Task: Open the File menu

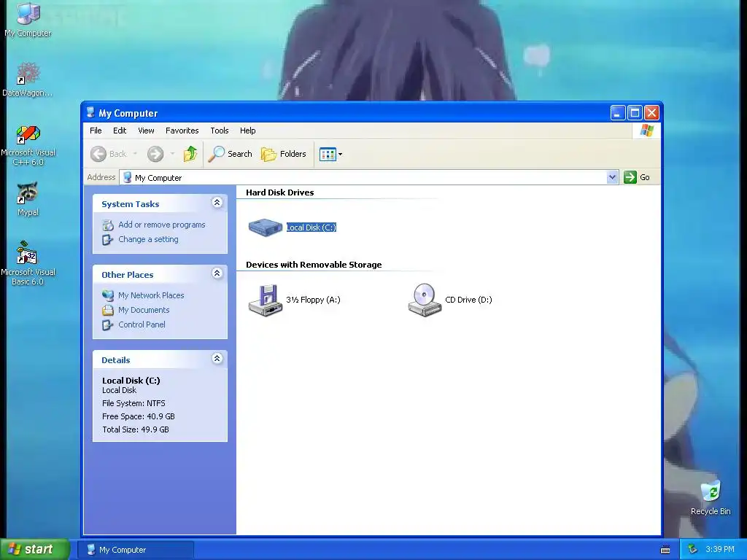Action: click(96, 131)
